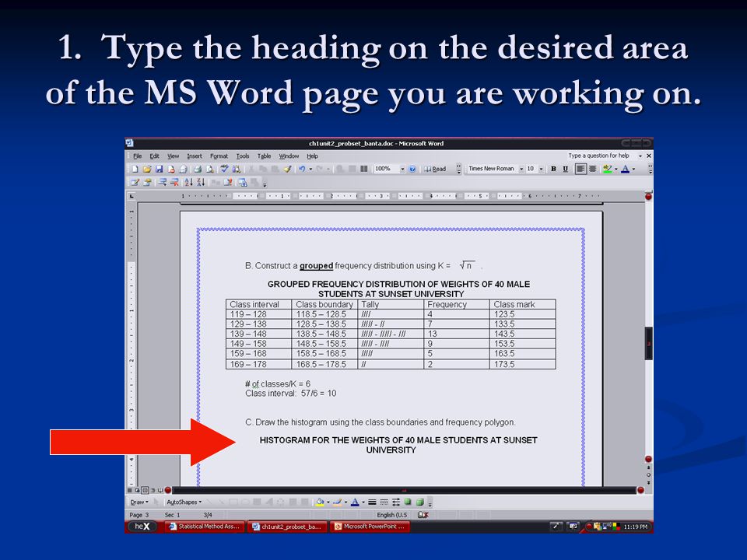Toggle Center alignment button
Screen dimensions: 747x560
tap(593, 169)
